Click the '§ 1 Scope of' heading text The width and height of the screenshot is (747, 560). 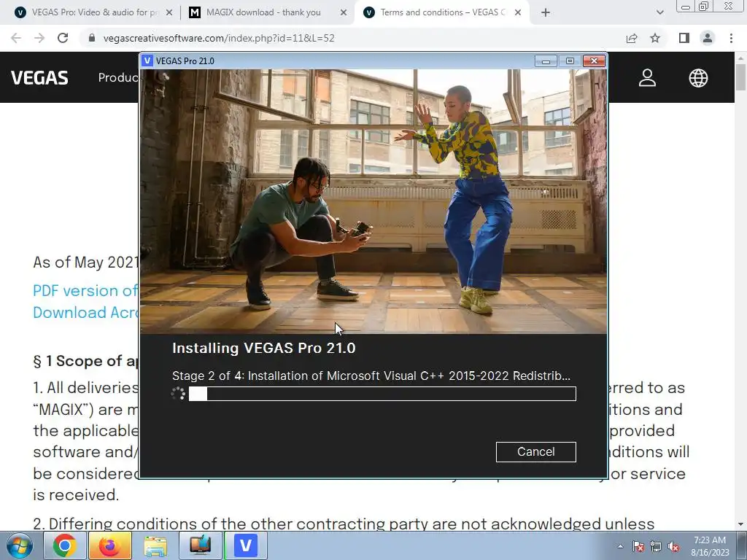click(x=86, y=361)
